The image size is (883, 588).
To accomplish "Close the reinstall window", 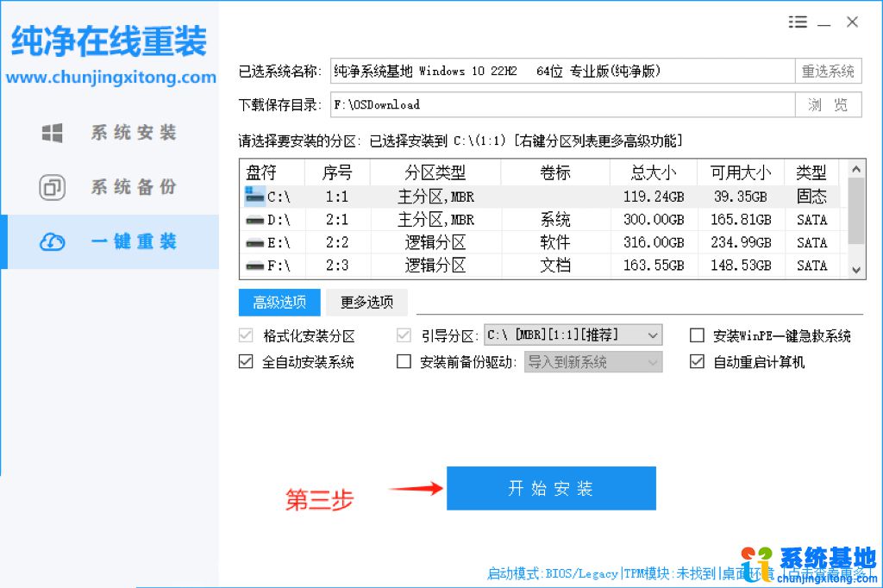I will 852,22.
